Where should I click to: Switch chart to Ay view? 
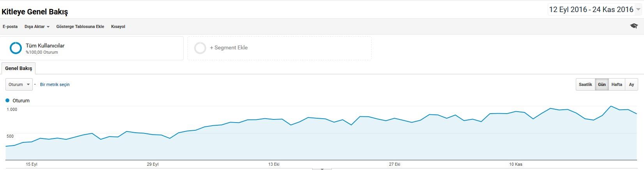(x=632, y=84)
